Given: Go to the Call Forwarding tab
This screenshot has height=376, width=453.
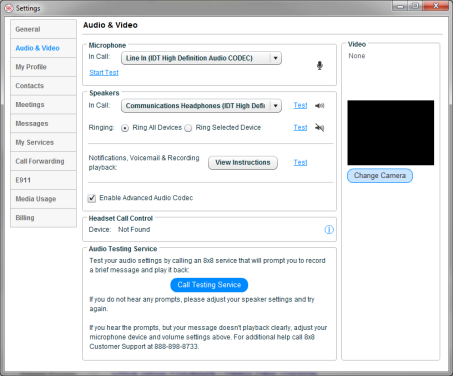Looking at the screenshot, I should (43, 161).
